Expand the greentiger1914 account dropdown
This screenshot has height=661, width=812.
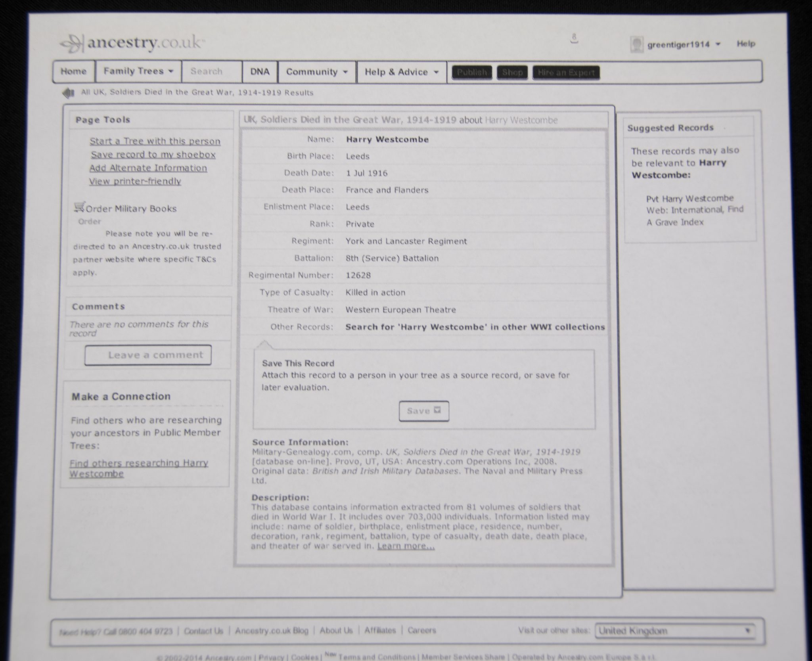(x=718, y=44)
